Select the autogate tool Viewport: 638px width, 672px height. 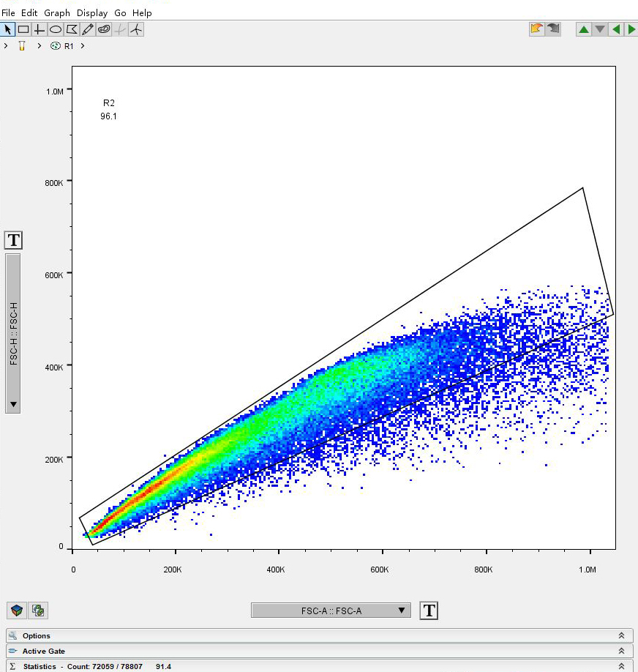click(x=104, y=29)
